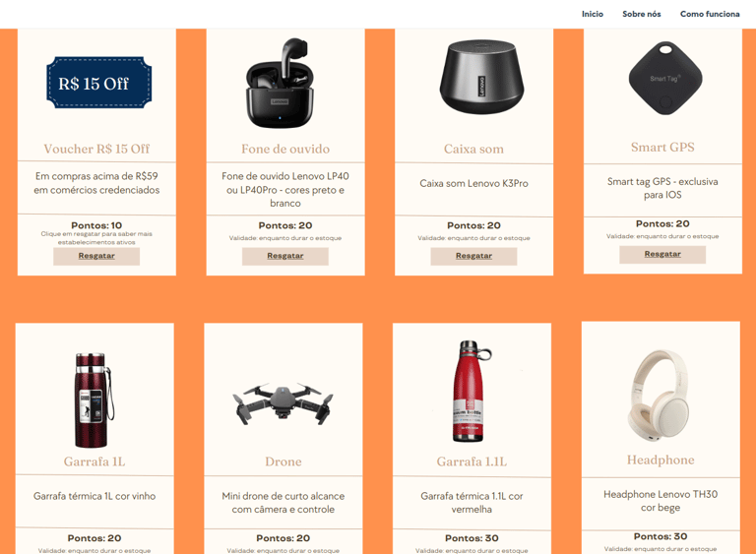Click the Lenovo speaker product image

tap(481, 77)
